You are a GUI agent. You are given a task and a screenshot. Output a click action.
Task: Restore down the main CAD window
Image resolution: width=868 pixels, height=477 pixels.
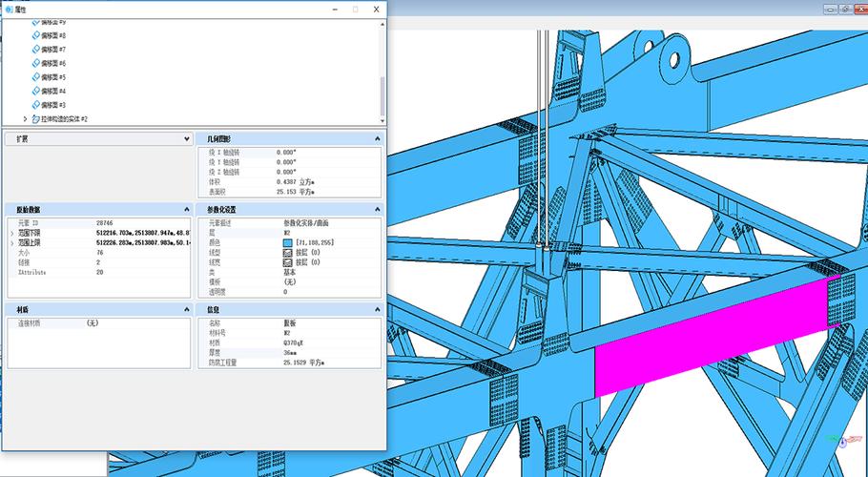[x=845, y=9]
